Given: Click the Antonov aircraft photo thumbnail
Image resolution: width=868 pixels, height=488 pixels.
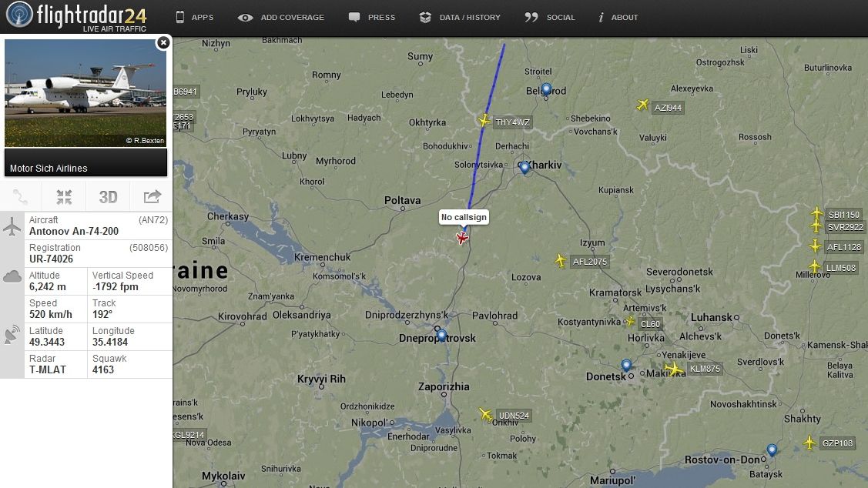Looking at the screenshot, I should click(85, 93).
